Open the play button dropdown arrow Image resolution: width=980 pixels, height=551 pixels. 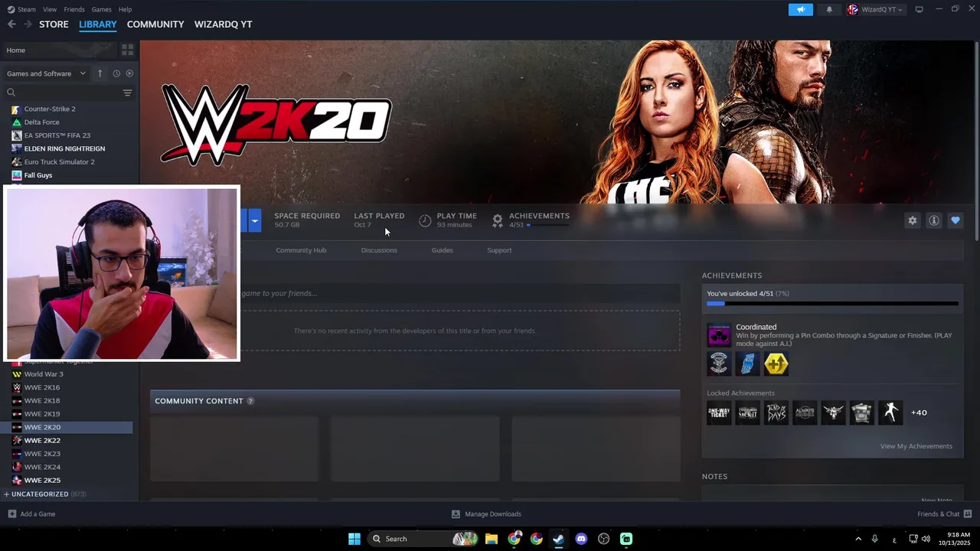coord(255,220)
